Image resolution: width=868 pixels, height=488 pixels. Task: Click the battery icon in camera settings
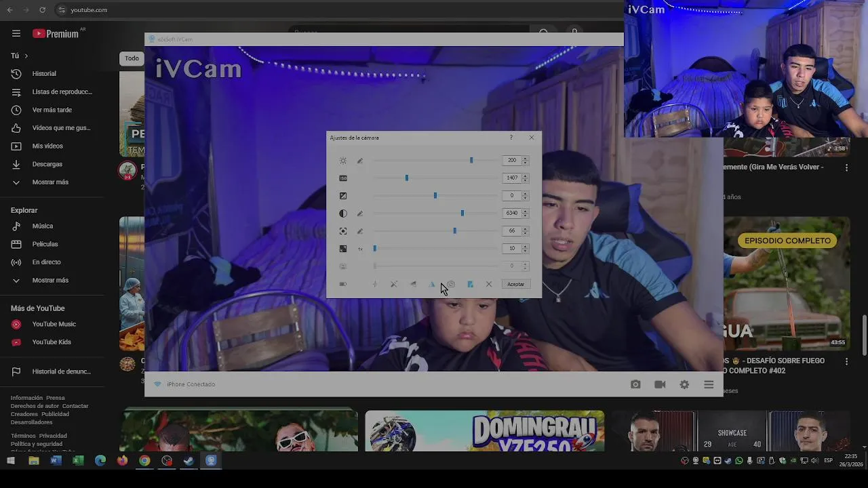(343, 284)
